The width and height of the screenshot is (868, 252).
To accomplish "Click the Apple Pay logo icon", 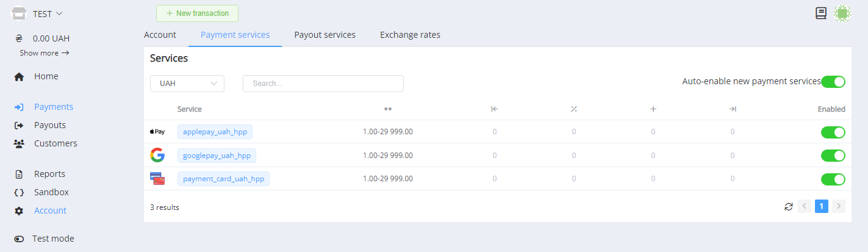I will (157, 132).
